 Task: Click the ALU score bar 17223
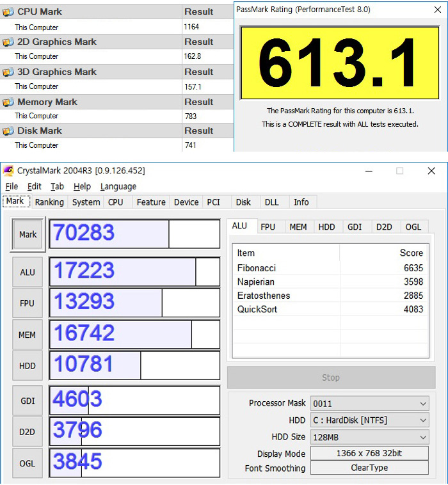[x=134, y=271]
